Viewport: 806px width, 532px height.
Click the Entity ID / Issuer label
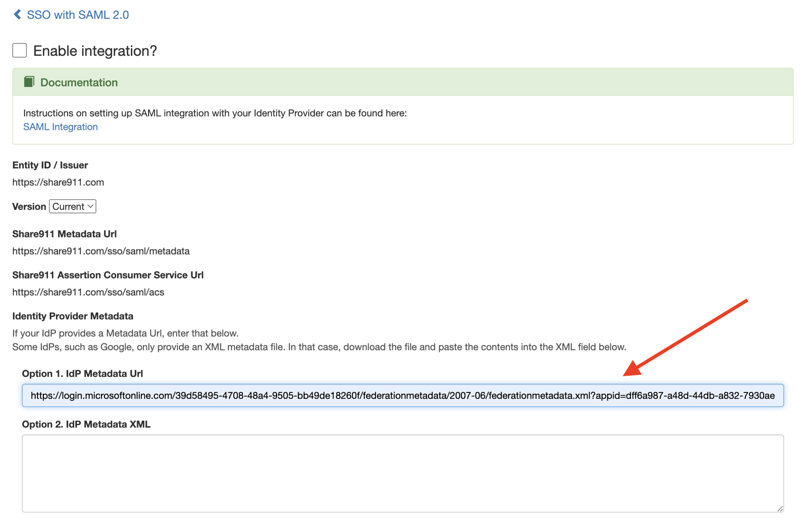tap(50, 165)
